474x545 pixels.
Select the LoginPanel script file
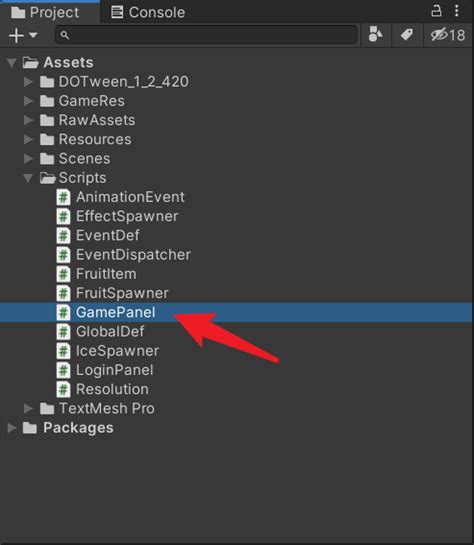(x=105, y=370)
